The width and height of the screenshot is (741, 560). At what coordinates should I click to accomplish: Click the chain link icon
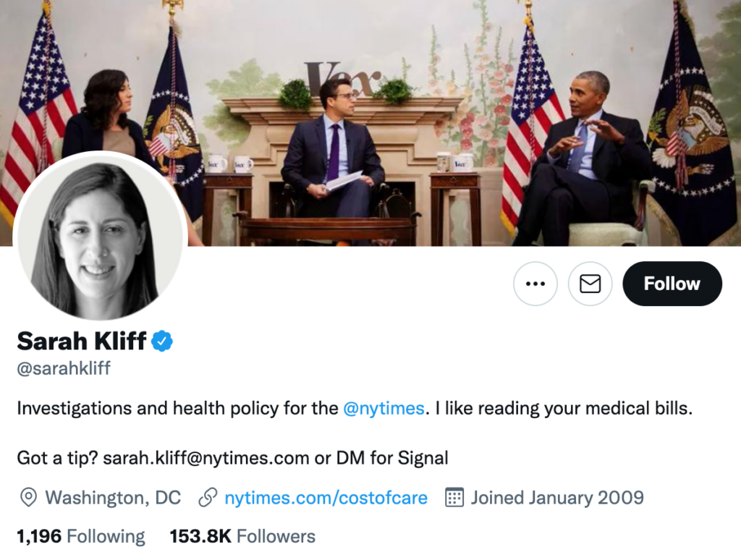point(208,498)
